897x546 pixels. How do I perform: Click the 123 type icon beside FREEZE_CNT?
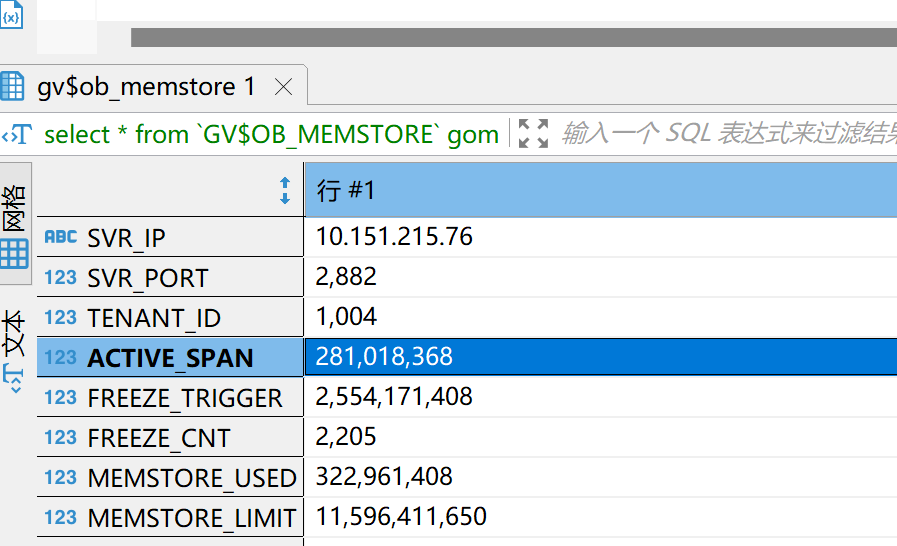(61, 437)
